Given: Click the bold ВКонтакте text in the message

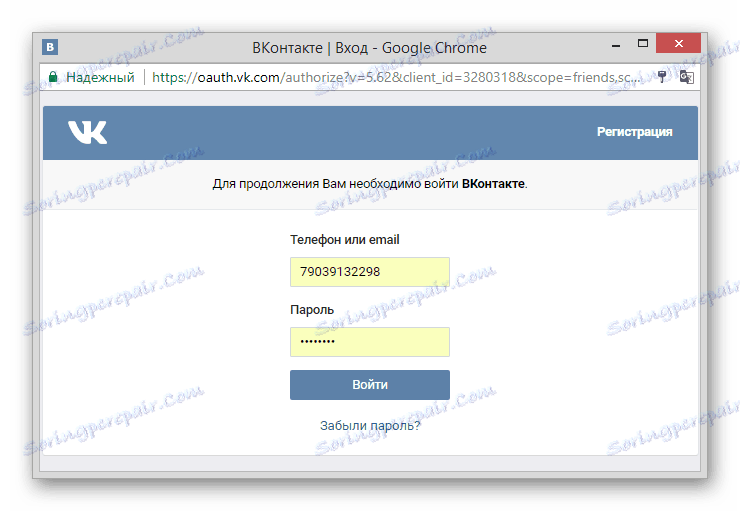Looking at the screenshot, I should pos(493,184).
